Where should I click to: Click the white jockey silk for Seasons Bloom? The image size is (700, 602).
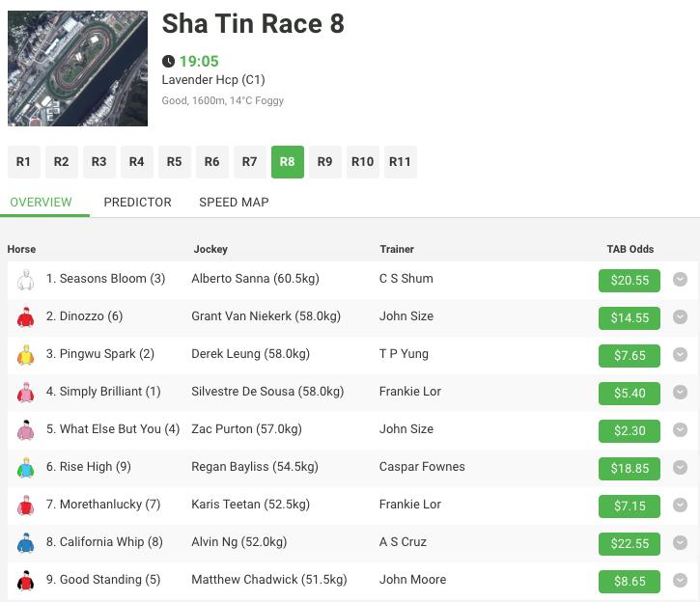pyautogui.click(x=25, y=280)
